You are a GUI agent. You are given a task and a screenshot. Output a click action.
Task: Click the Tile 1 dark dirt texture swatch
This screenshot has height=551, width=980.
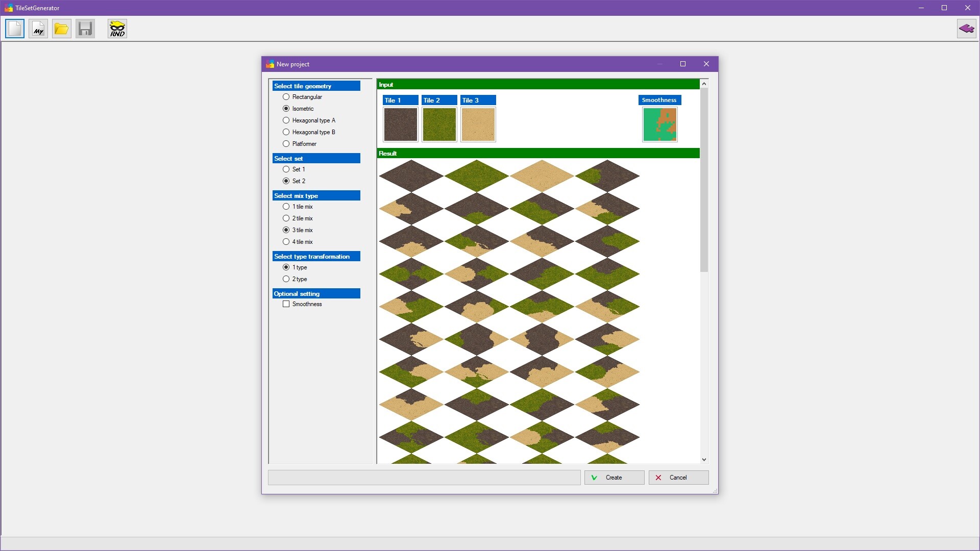400,124
